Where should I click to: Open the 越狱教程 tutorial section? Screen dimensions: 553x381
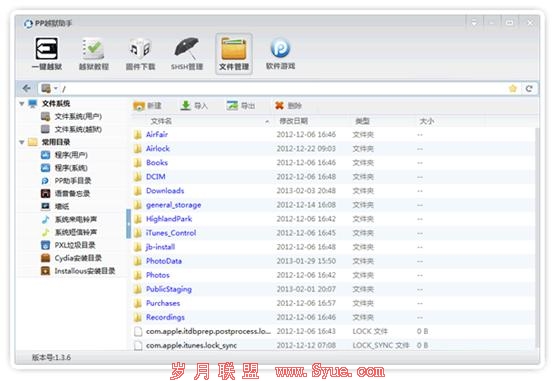coord(93,54)
